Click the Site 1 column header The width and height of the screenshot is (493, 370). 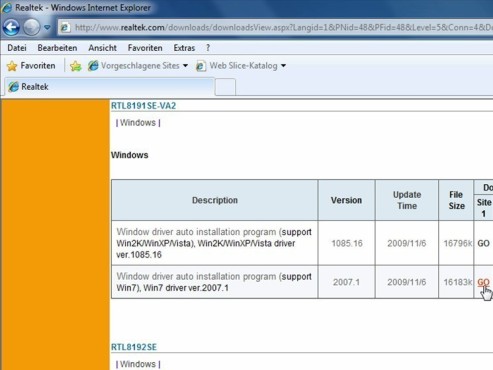pyautogui.click(x=484, y=208)
